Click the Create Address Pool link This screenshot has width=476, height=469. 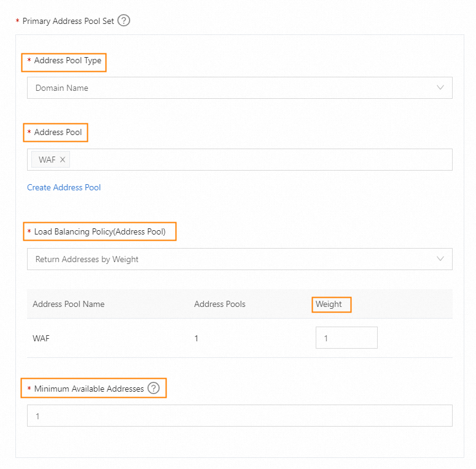64,187
